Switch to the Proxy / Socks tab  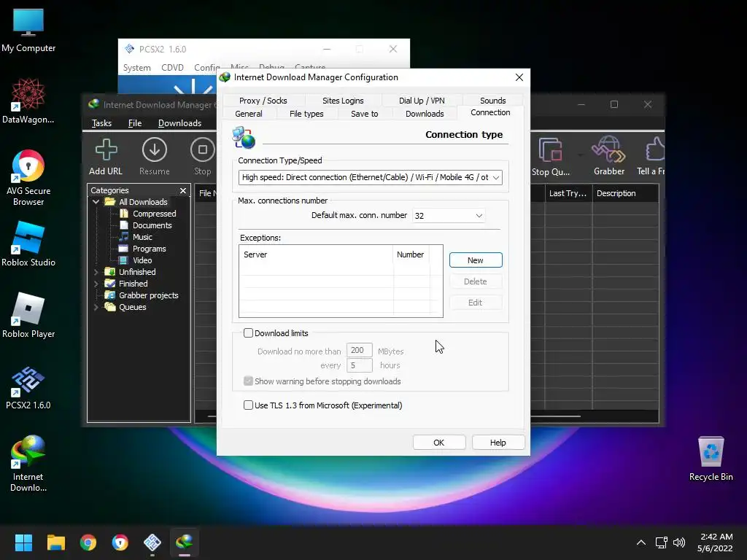pos(263,101)
